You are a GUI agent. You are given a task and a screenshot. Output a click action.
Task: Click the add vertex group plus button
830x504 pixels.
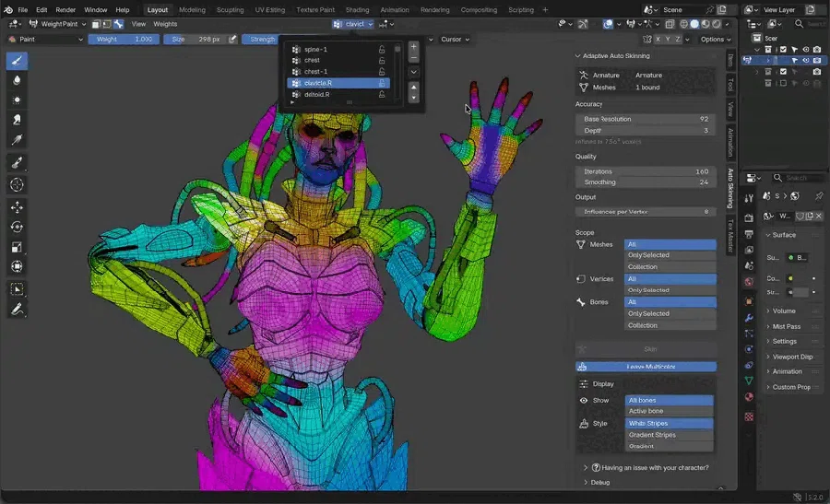pos(414,47)
